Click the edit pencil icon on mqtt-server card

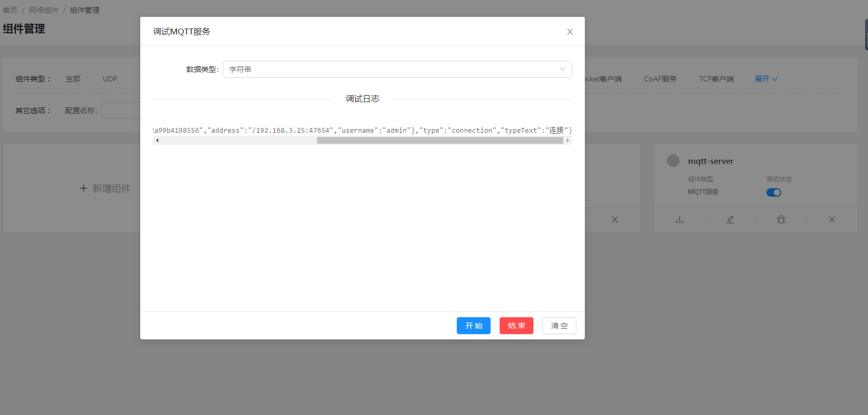(730, 219)
